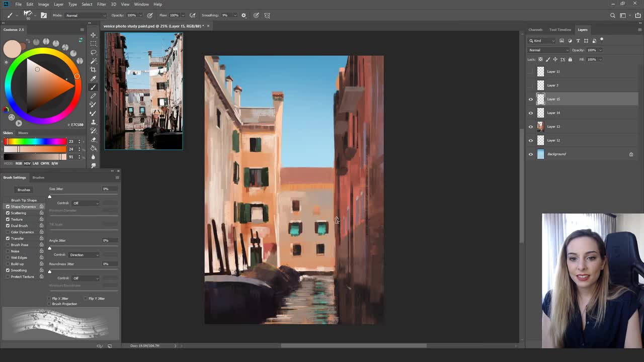The width and height of the screenshot is (644, 362).
Task: Select the Lasso tool
Action: (x=94, y=51)
